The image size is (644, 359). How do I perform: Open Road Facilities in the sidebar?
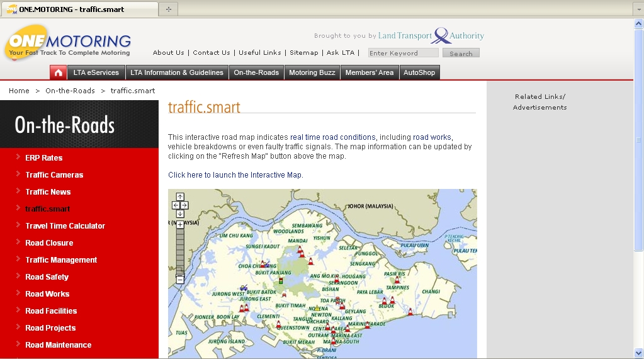(52, 311)
